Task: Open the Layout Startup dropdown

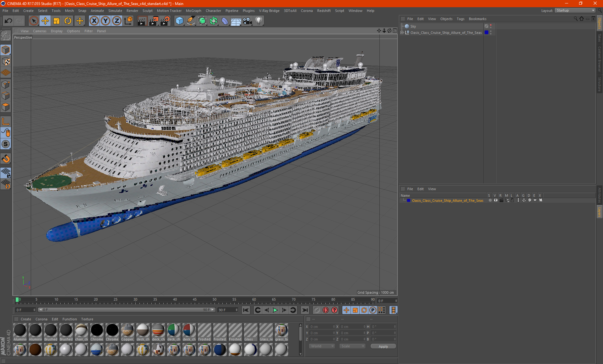Action: 575,11
